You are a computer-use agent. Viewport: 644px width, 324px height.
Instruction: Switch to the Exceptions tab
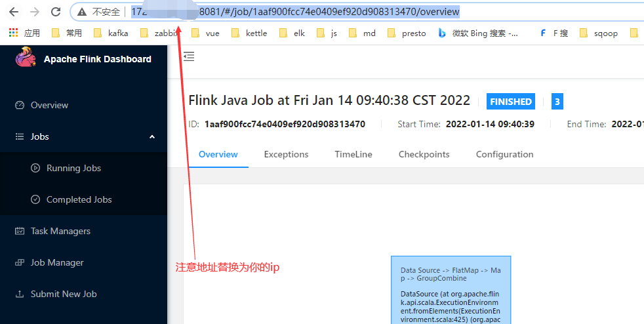click(x=287, y=154)
